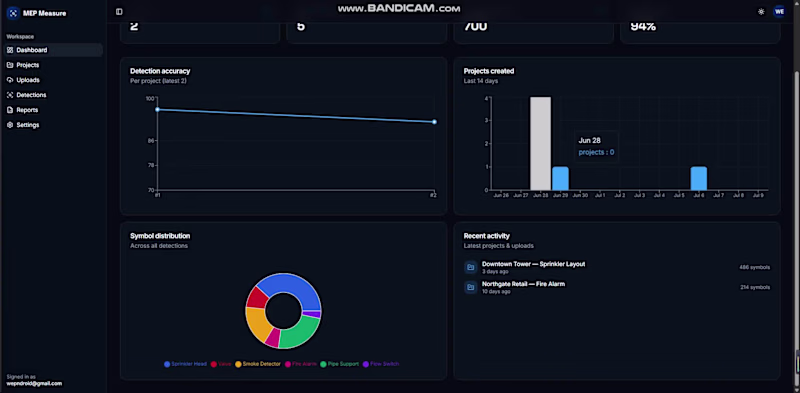
Task: Open Downtown Tower — Sprinkler Layout
Action: click(534, 264)
